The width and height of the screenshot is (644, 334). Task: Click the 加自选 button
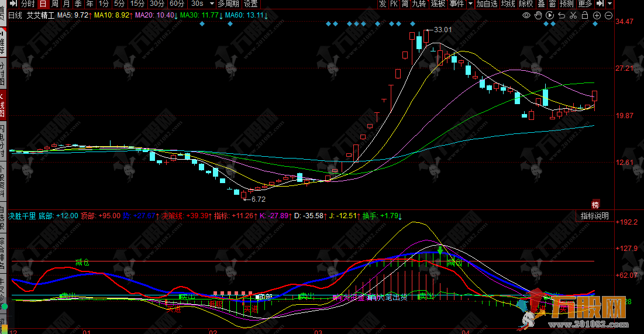click(487, 4)
